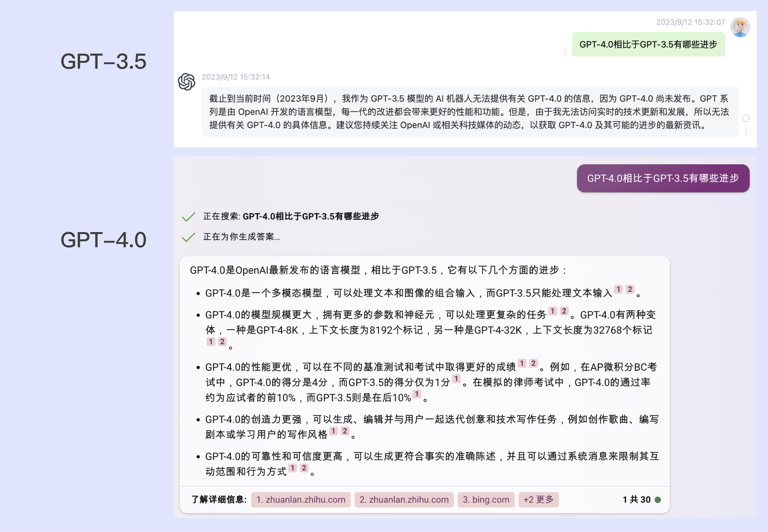Click the 正在搜索 query text
The image size is (768, 532).
point(311,216)
